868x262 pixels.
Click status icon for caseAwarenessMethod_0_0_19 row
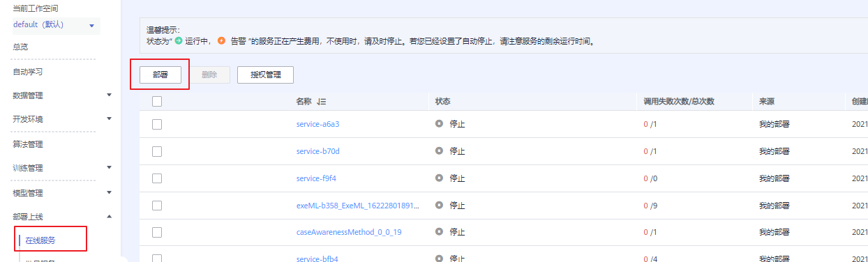point(440,231)
